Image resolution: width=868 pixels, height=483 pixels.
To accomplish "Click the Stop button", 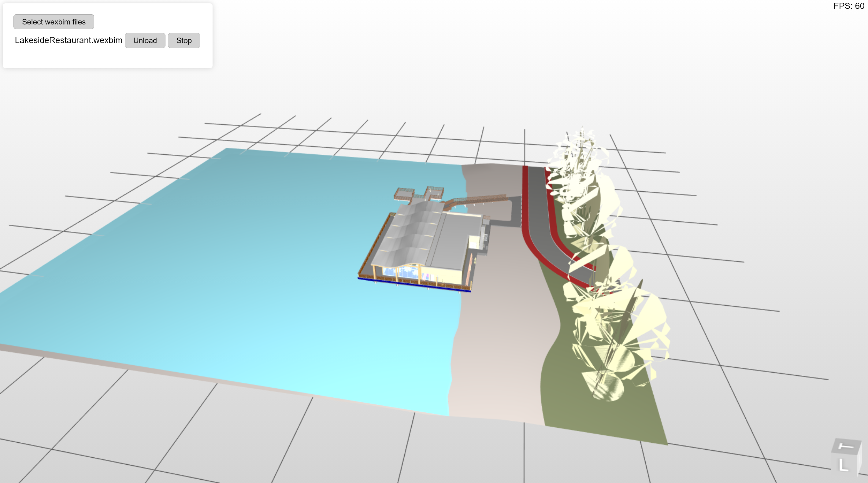I will click(x=184, y=40).
